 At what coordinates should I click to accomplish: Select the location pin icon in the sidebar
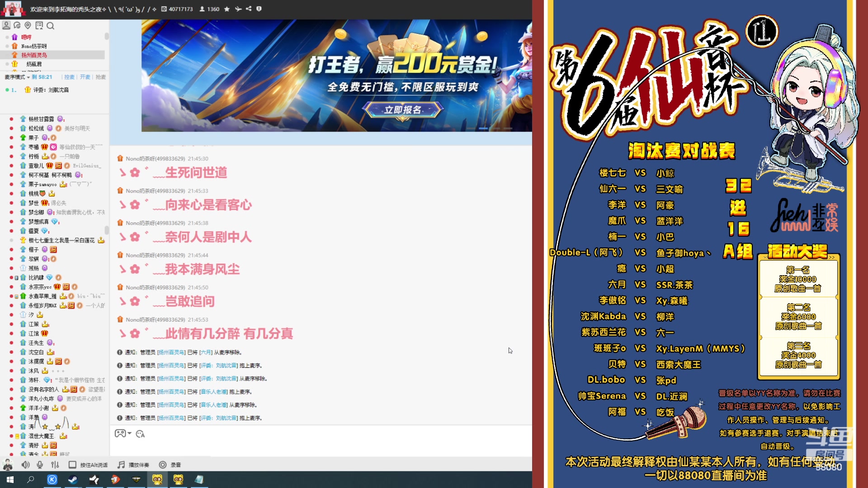point(28,26)
